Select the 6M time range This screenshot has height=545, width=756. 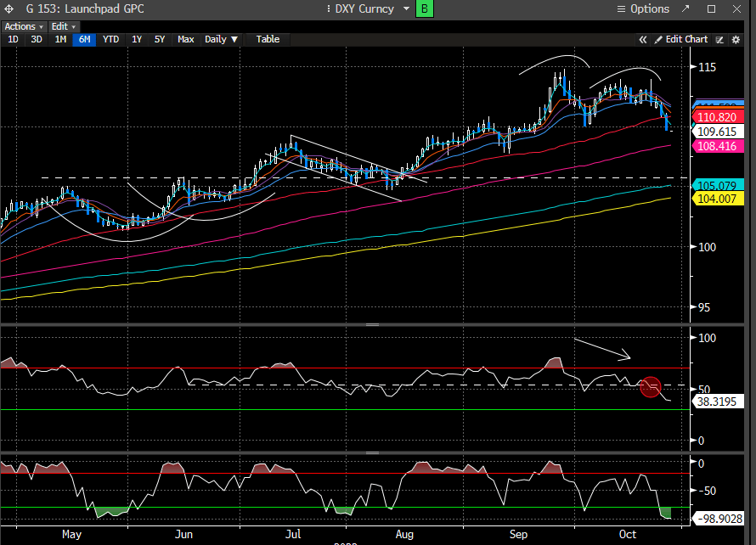point(84,39)
